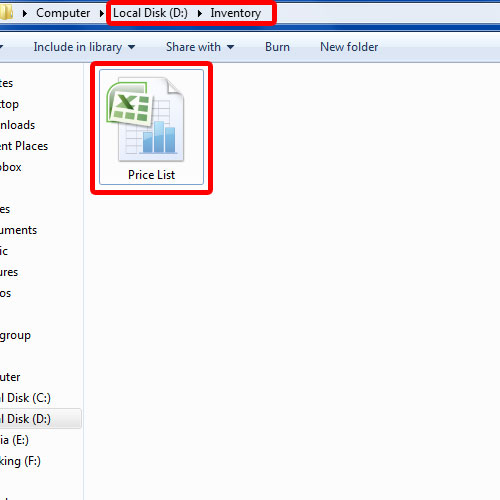The image size is (500, 500).
Task: Click Computer in the address path
Action: pos(63,13)
